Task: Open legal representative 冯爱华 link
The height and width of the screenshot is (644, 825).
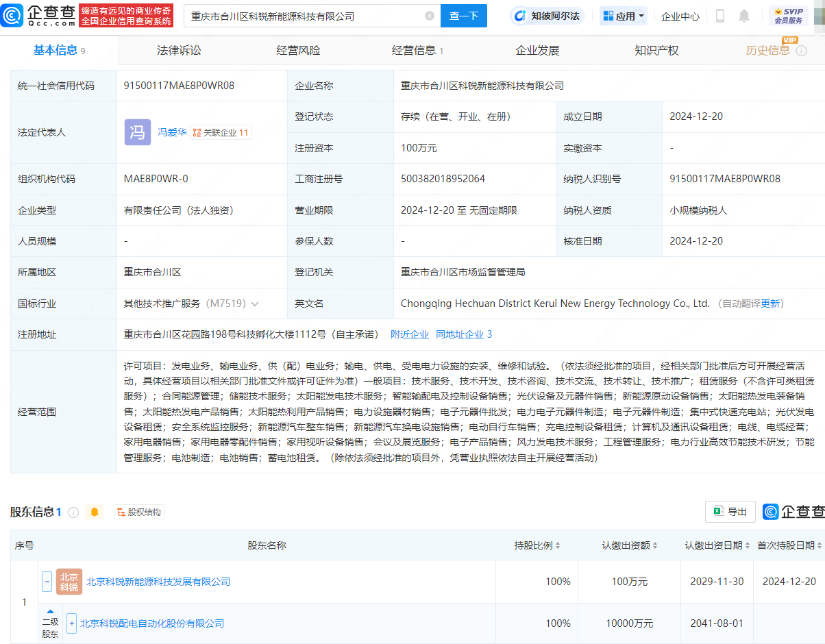Action: [172, 132]
